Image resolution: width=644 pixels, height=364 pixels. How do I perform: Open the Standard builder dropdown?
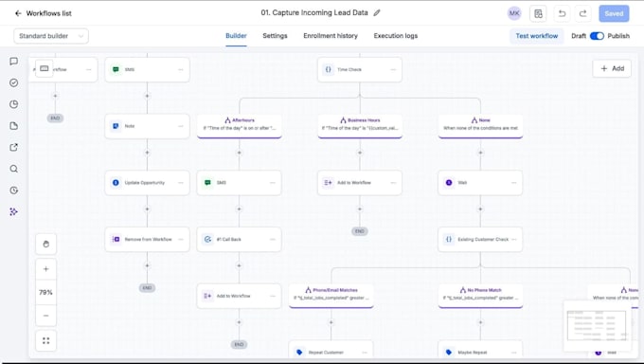51,36
